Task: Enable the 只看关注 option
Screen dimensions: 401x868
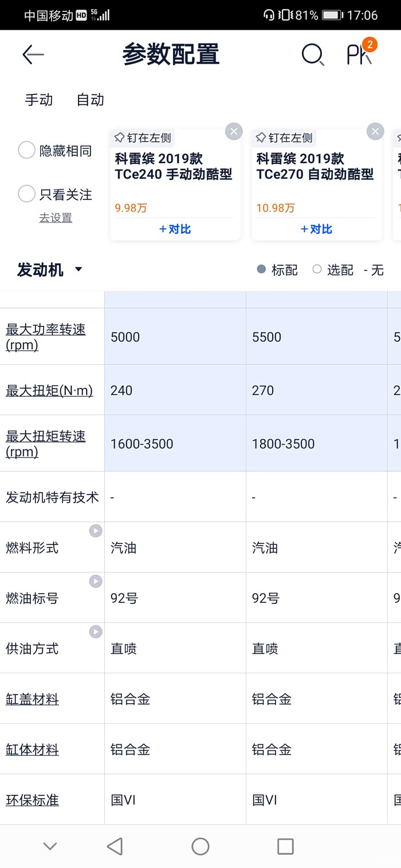Action: tap(27, 194)
